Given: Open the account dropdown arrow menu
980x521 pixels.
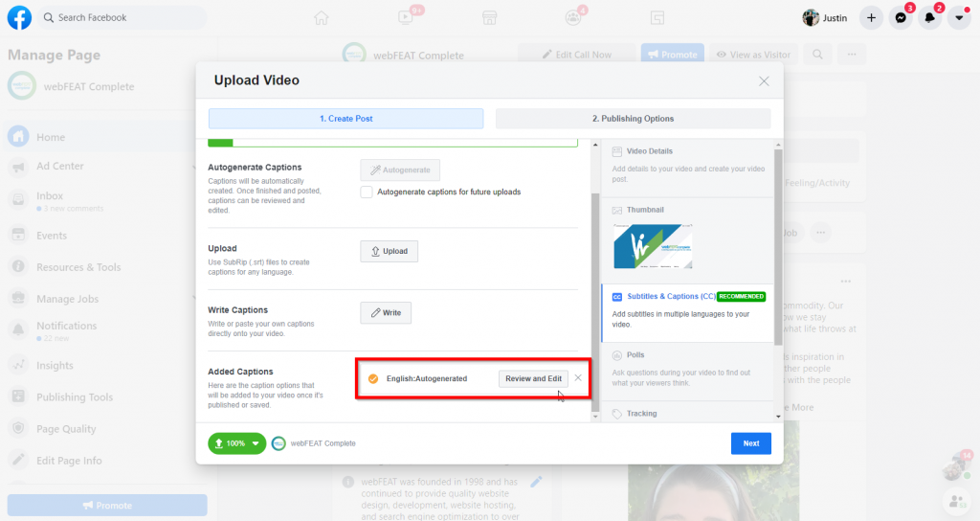Looking at the screenshot, I should pos(959,18).
